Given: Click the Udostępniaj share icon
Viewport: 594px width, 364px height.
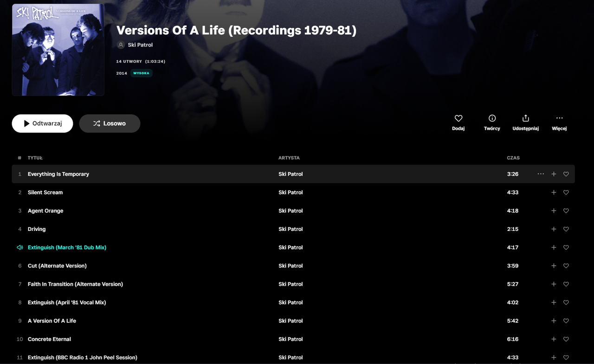Looking at the screenshot, I should tap(525, 118).
